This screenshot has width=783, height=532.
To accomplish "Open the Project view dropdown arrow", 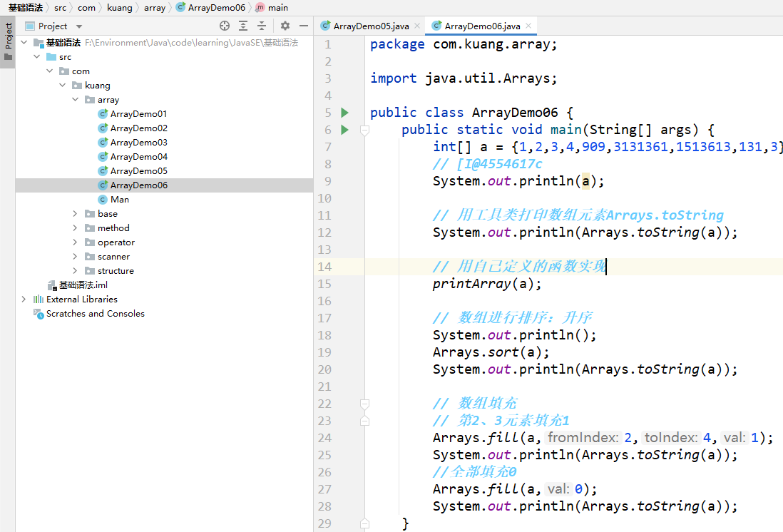I will point(79,26).
